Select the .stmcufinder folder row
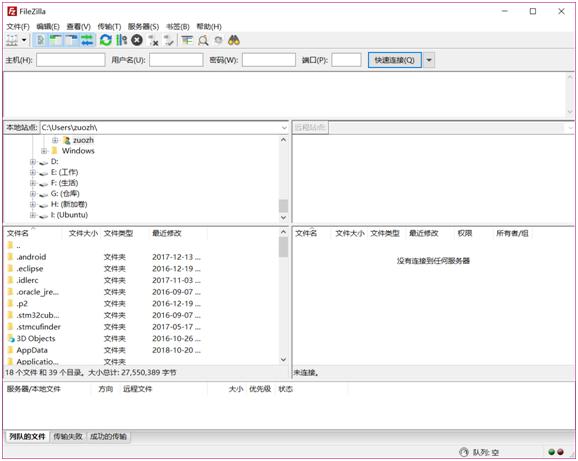Image resolution: width=578 pixels, height=461 pixels. [142, 327]
